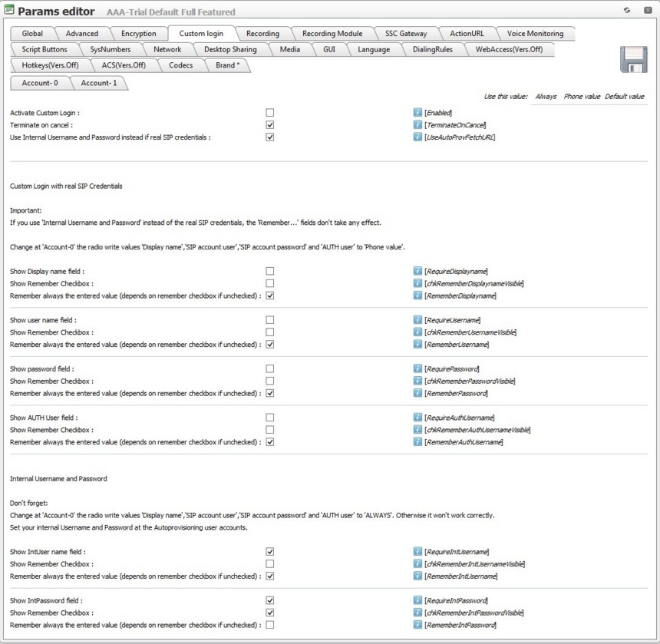Click the Phone value column header
This screenshot has width=660, height=644.
pyautogui.click(x=582, y=97)
